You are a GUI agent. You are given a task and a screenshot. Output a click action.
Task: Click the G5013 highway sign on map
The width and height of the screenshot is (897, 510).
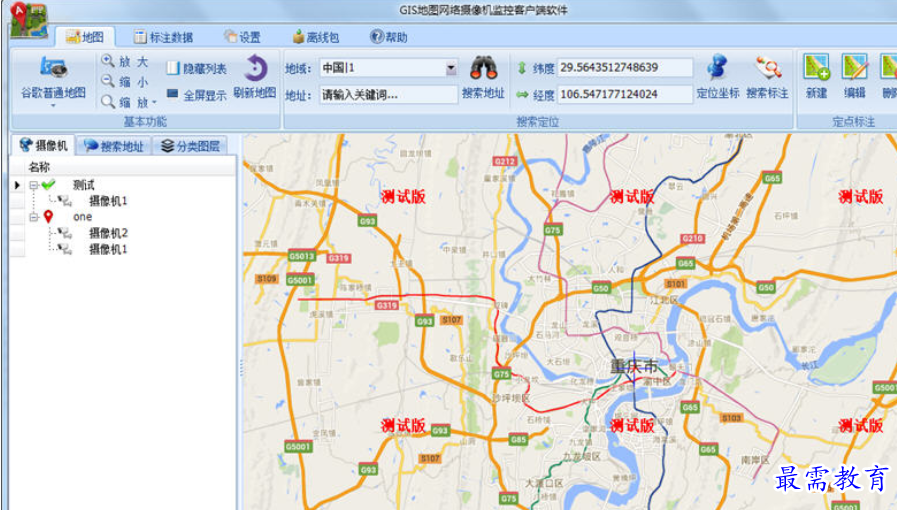pyautogui.click(x=301, y=256)
